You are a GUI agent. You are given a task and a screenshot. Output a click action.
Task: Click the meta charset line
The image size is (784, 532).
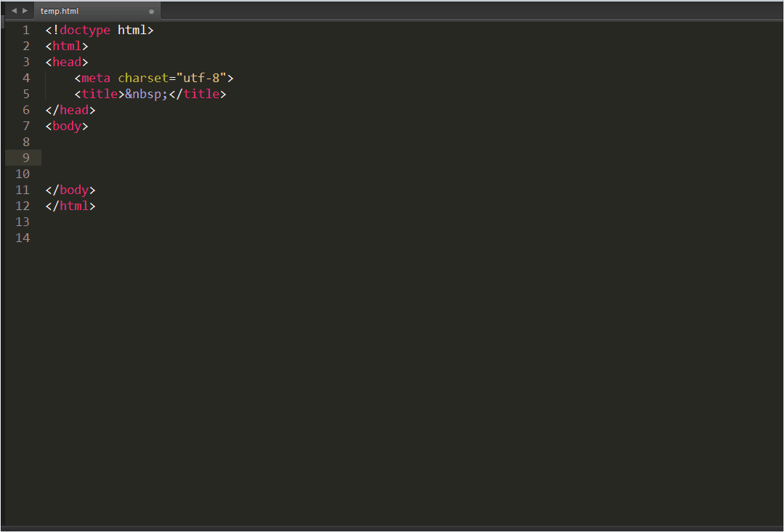click(154, 78)
